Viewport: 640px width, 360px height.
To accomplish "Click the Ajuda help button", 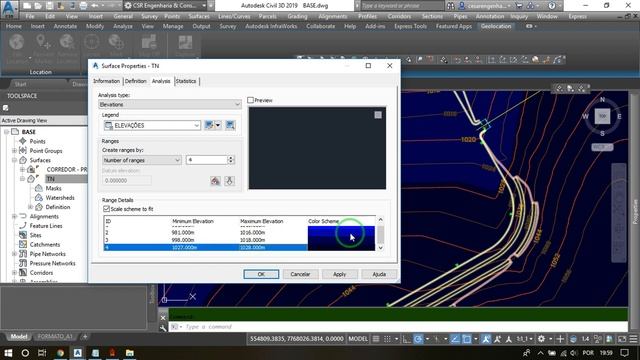I will point(379,274).
